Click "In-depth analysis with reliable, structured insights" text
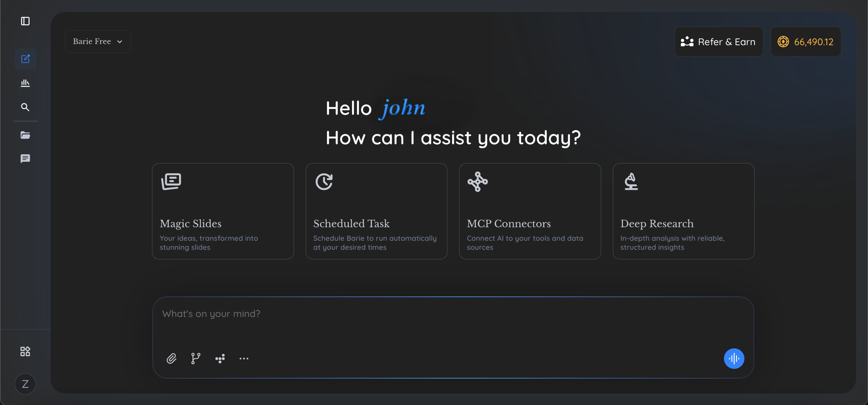 click(673, 243)
